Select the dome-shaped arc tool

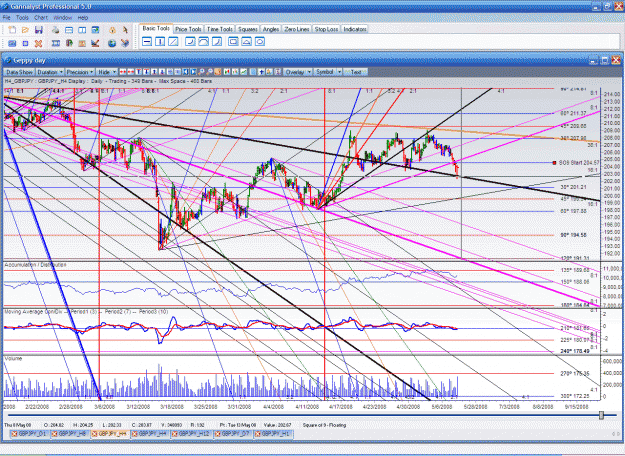[204, 41]
